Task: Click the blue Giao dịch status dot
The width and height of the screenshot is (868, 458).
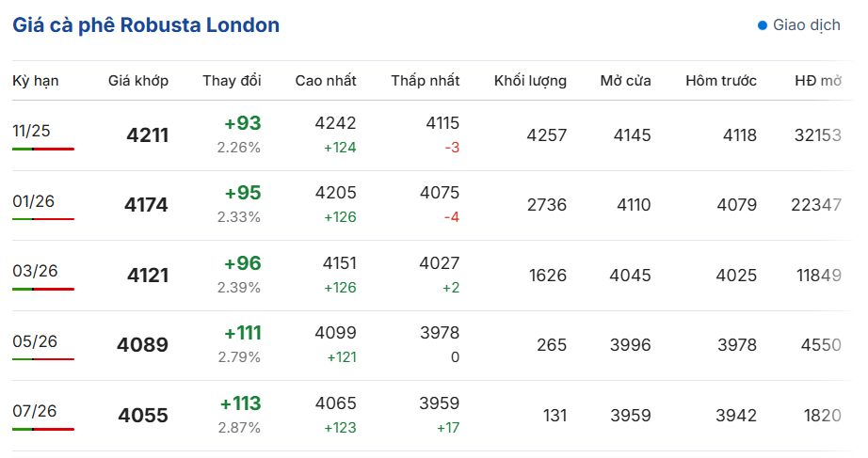Action: tap(763, 25)
